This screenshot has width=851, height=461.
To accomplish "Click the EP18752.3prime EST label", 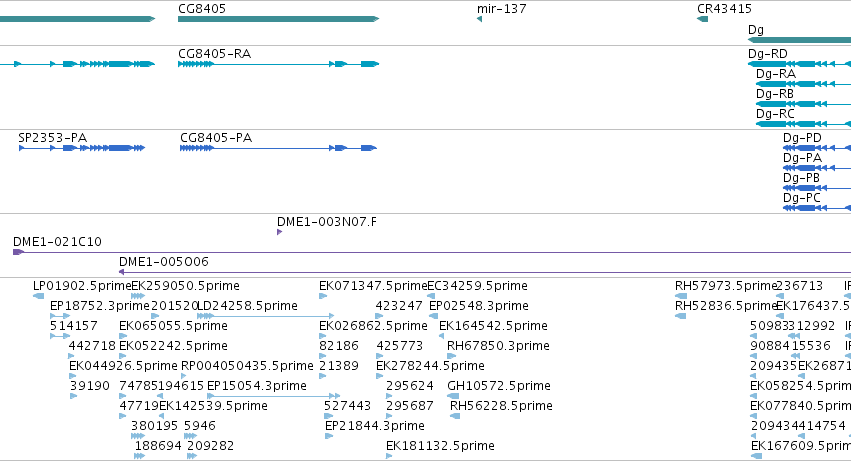I will point(100,306).
